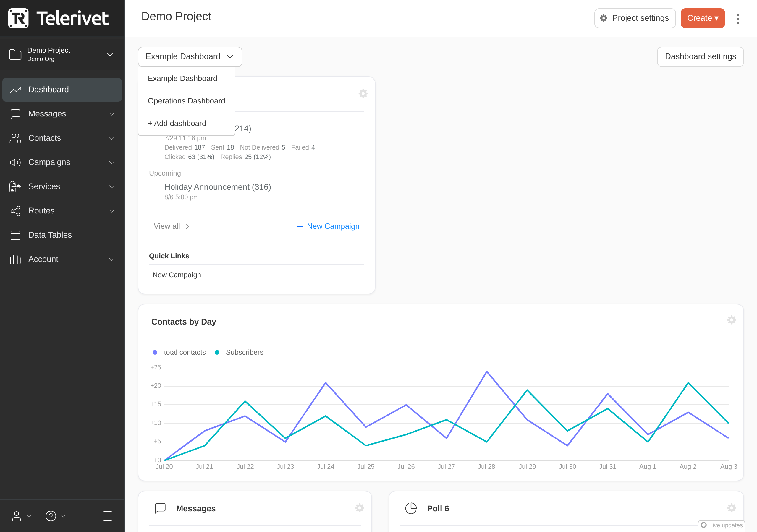The height and width of the screenshot is (532, 757).
Task: Click the Dashboard trend-line icon in sidebar
Action: pos(15,90)
